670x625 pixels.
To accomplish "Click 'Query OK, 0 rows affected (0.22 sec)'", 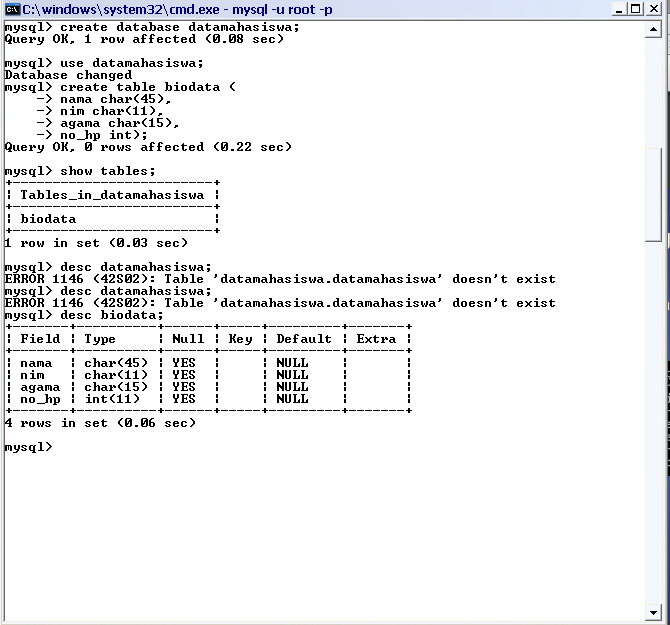I will [148, 147].
